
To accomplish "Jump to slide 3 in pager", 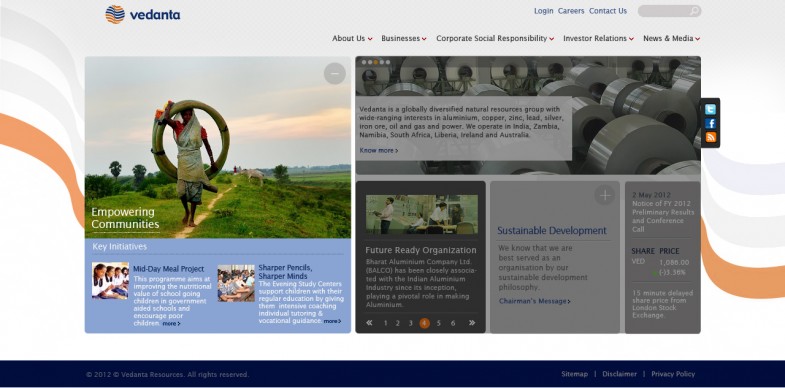I will [x=411, y=323].
